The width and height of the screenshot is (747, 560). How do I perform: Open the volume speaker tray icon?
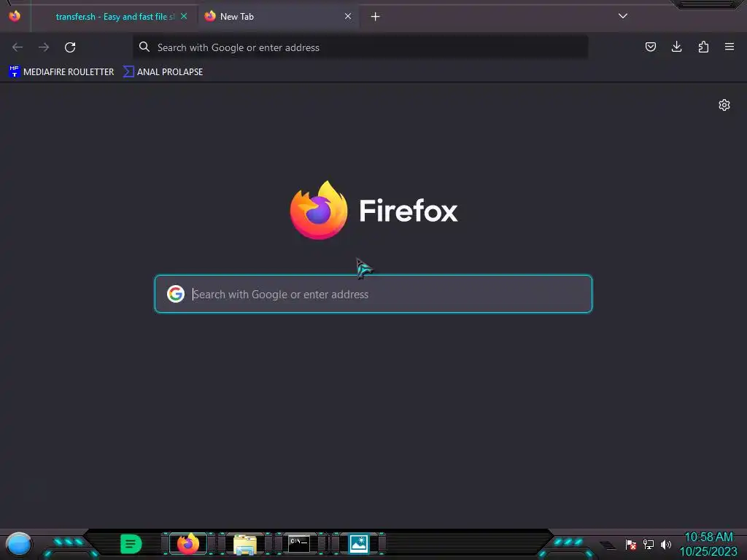pyautogui.click(x=666, y=544)
